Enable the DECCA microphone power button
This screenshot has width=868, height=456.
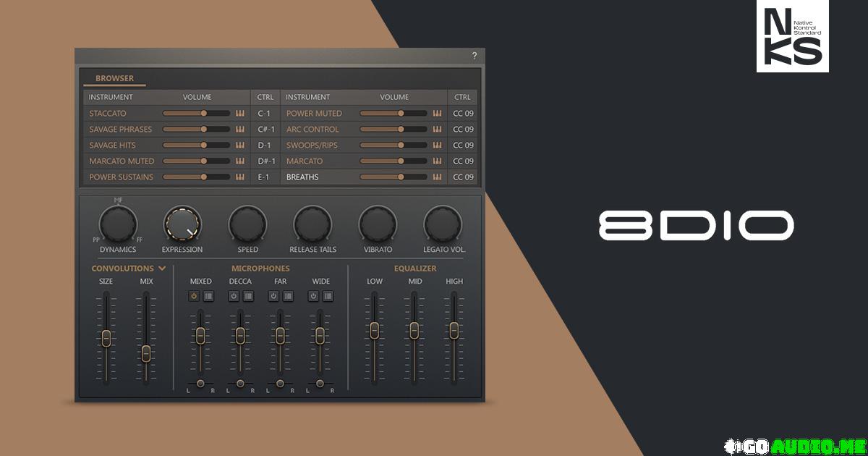point(234,296)
